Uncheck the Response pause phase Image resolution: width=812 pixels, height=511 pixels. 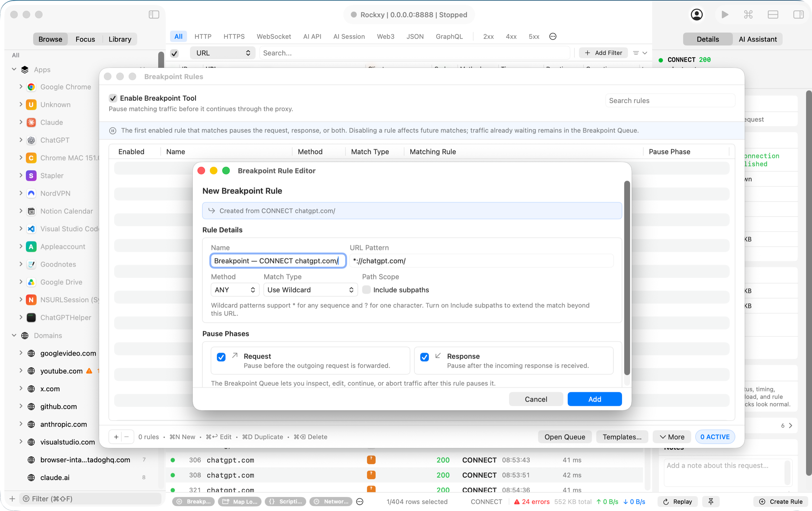click(425, 357)
